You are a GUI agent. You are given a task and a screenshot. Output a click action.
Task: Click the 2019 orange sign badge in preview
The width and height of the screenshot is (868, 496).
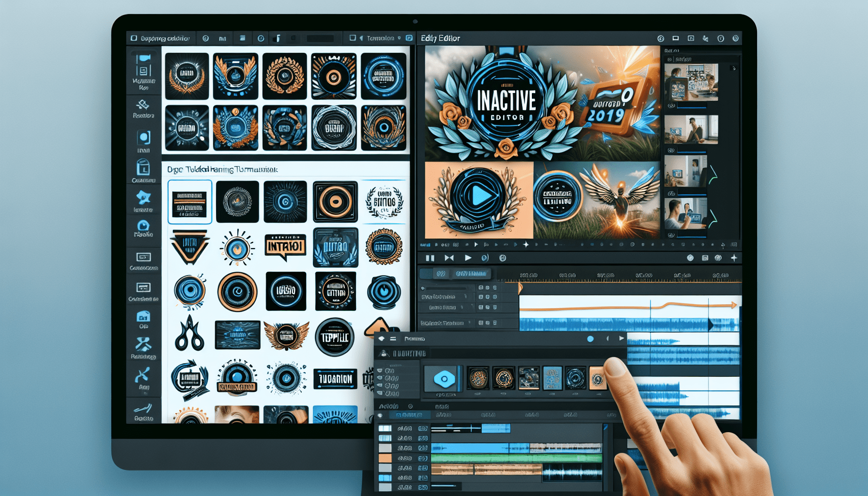click(x=612, y=108)
